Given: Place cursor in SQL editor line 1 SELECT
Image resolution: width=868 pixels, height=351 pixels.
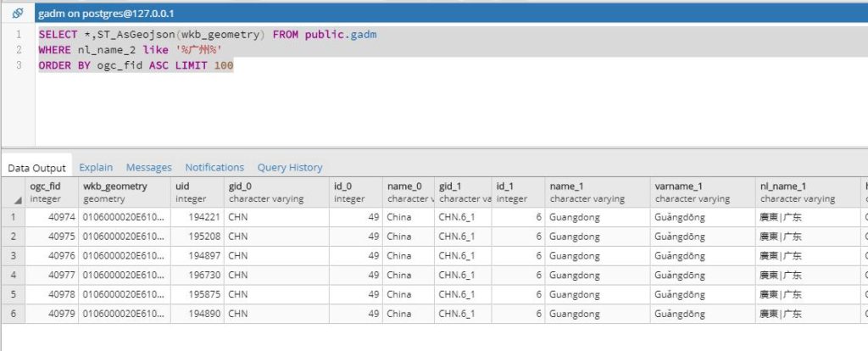Looking at the screenshot, I should 58,34.
